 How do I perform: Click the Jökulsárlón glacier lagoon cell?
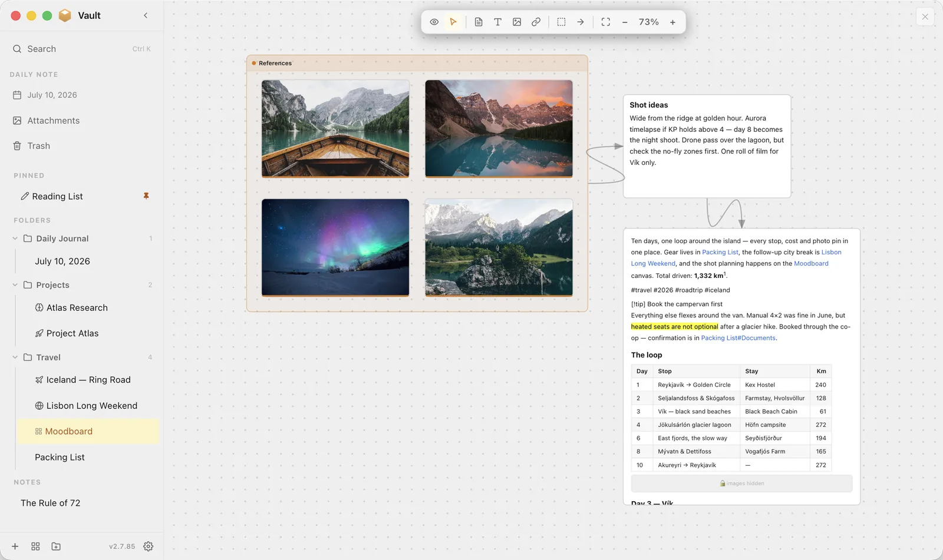[x=696, y=425]
